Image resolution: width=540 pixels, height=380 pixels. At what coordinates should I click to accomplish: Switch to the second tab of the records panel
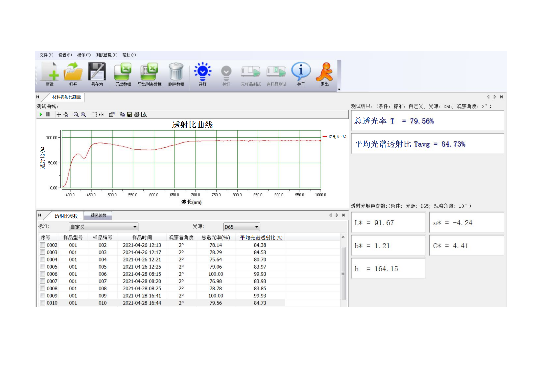[98, 216]
